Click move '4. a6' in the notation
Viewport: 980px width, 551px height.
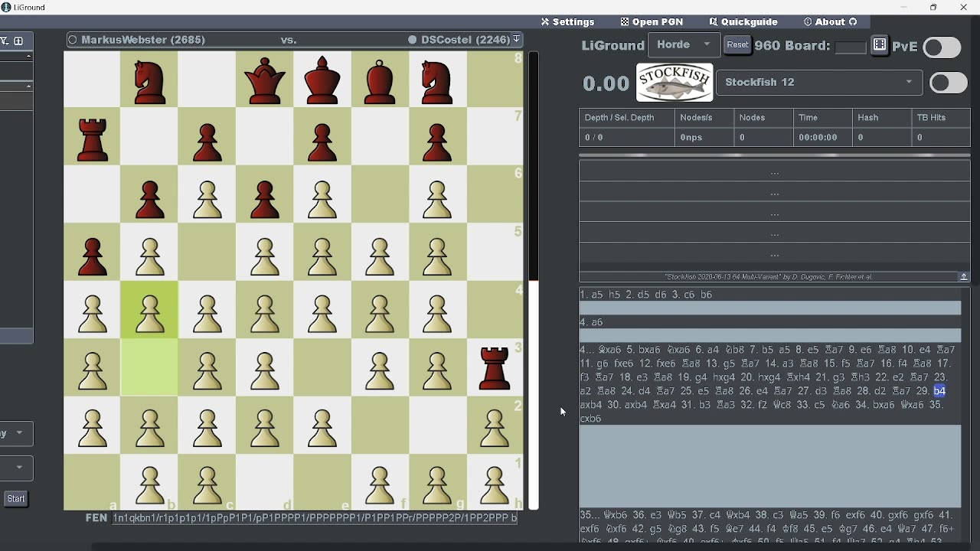[x=592, y=322]
